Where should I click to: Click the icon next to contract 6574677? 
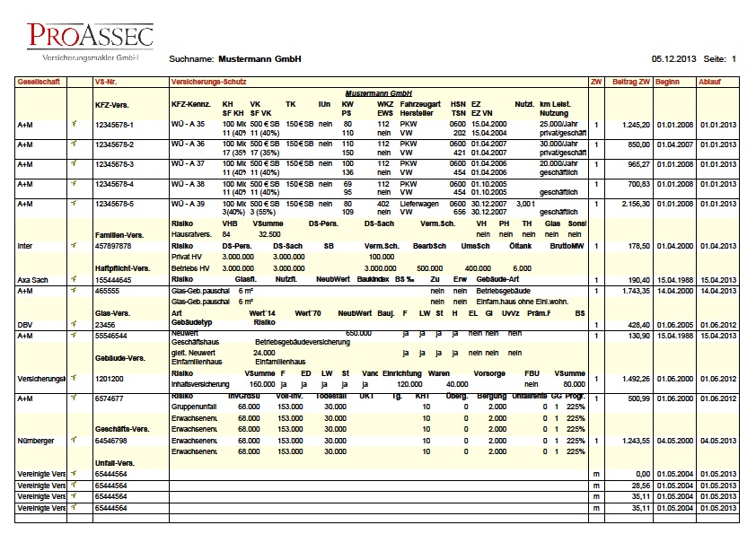coord(74,398)
